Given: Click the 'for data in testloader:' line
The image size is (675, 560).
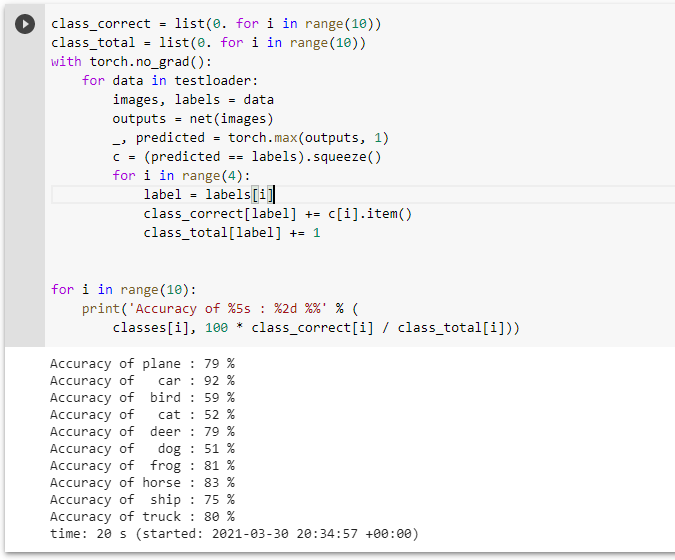Looking at the screenshot, I should [170, 80].
